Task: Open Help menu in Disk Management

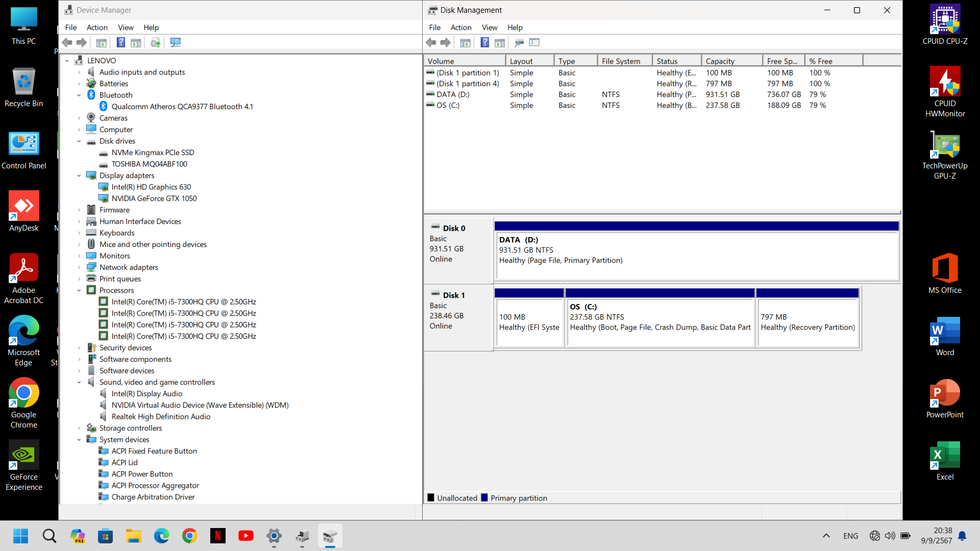Action: coord(515,28)
